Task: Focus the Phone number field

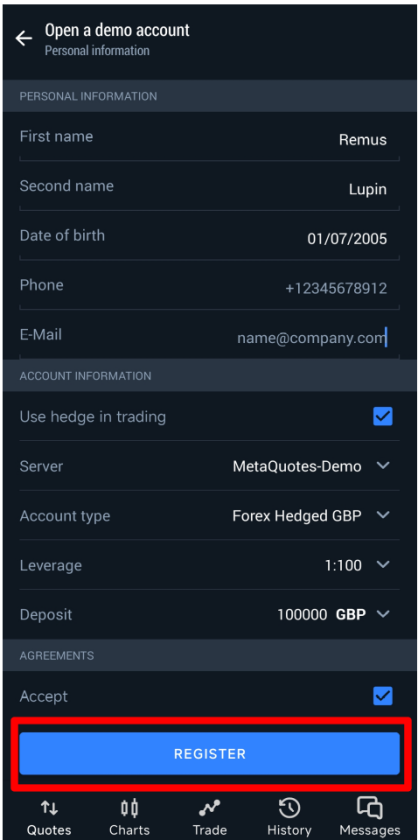Action: (210, 287)
